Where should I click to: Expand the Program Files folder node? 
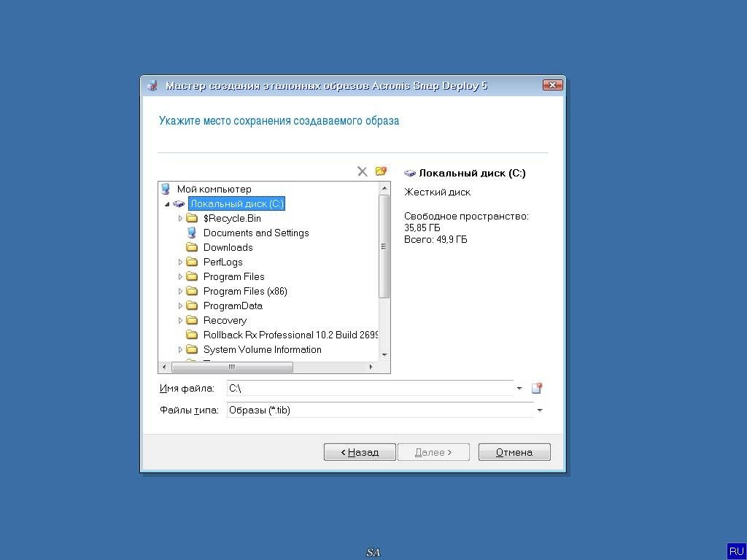180,276
